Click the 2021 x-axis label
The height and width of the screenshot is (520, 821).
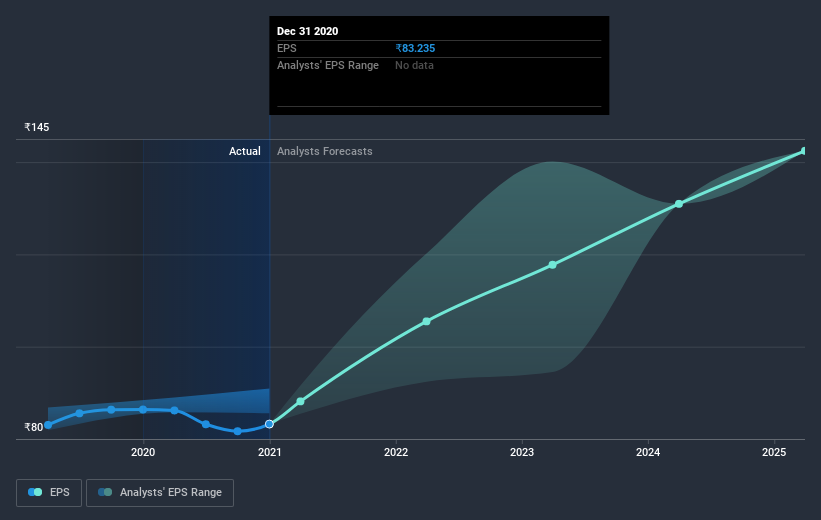point(270,452)
